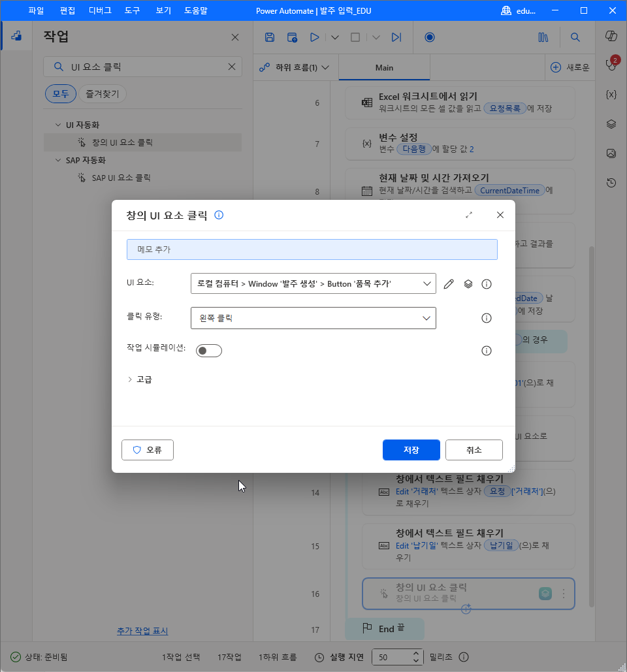Open the 디버그 menu
The height and width of the screenshot is (672, 627).
[x=101, y=10]
